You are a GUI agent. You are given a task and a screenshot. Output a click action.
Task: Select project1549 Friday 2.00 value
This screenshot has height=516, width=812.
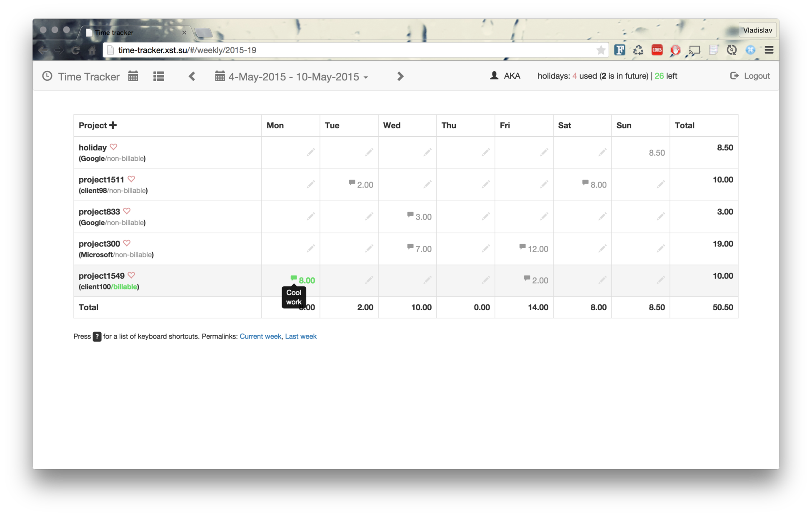[x=540, y=281]
